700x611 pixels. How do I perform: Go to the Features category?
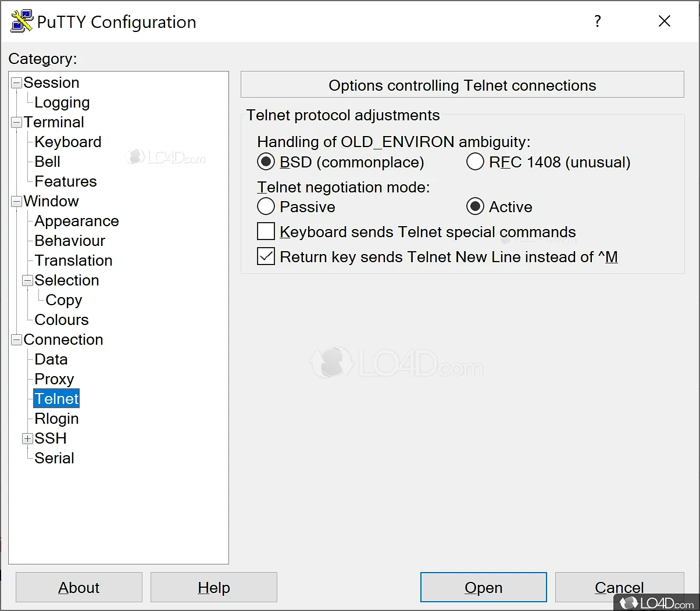[66, 181]
